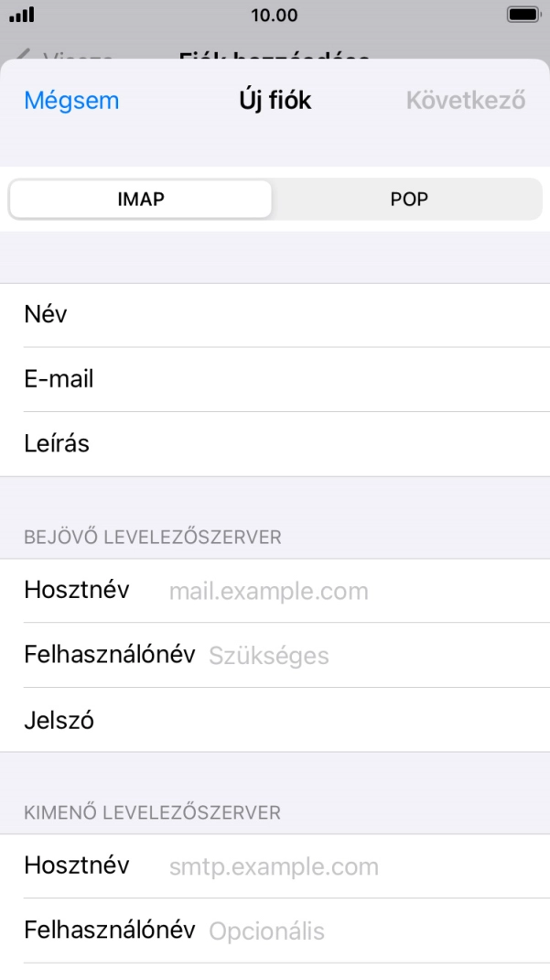Select the IMAP account type
Image resolution: width=550 pixels, height=980 pixels.
tap(141, 200)
